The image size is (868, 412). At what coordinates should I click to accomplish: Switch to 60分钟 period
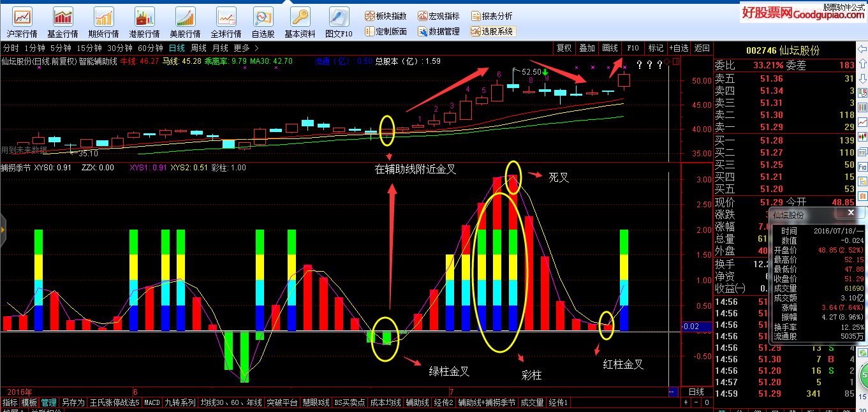151,48
